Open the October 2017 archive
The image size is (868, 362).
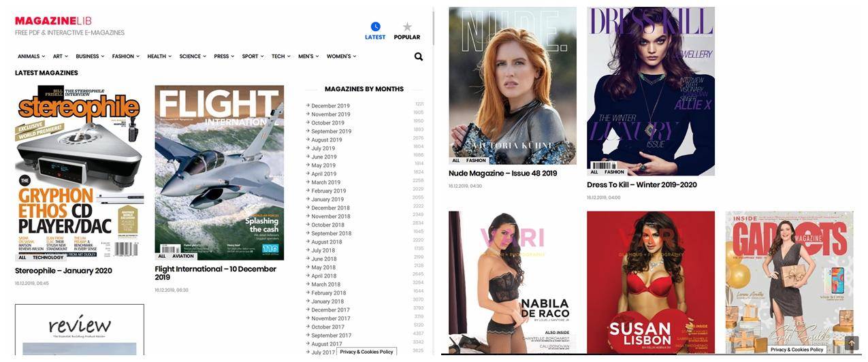coord(327,327)
